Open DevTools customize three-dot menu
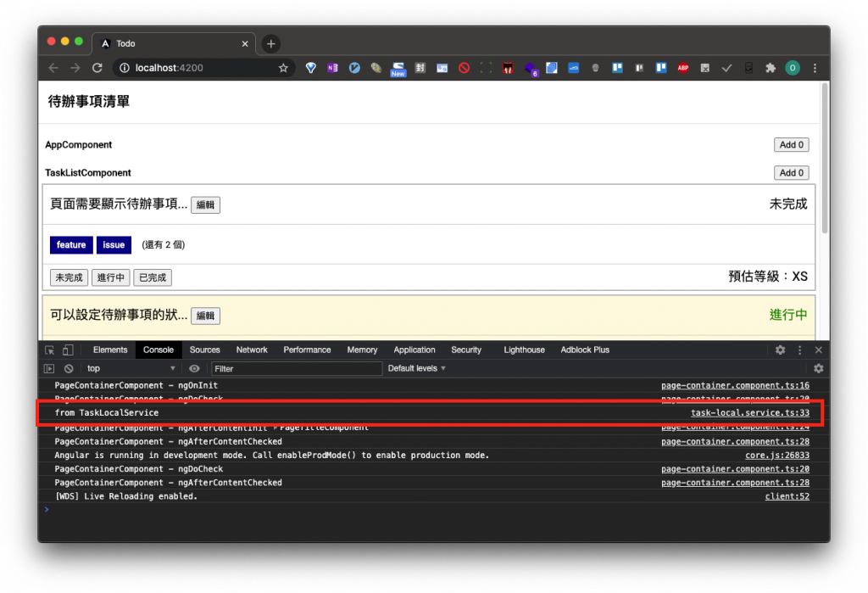This screenshot has width=868, height=593. (x=799, y=350)
